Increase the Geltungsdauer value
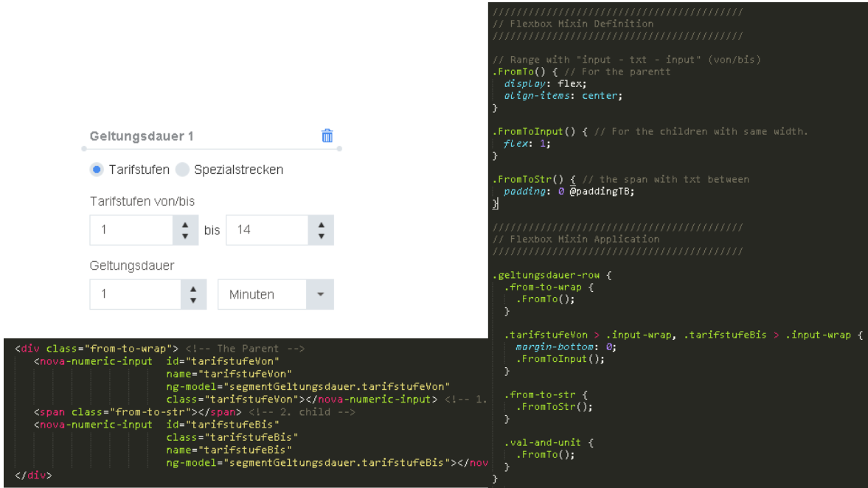This screenshot has height=488, width=868. point(193,288)
